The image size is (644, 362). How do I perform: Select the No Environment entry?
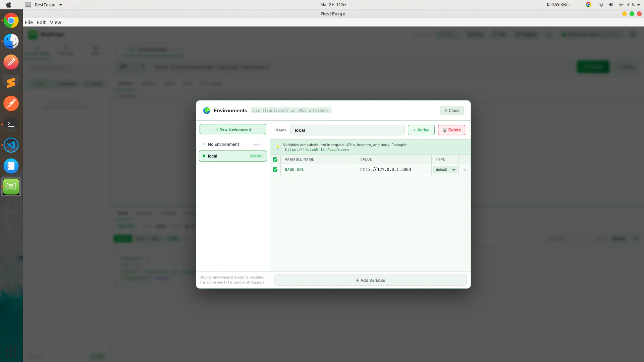pyautogui.click(x=233, y=144)
